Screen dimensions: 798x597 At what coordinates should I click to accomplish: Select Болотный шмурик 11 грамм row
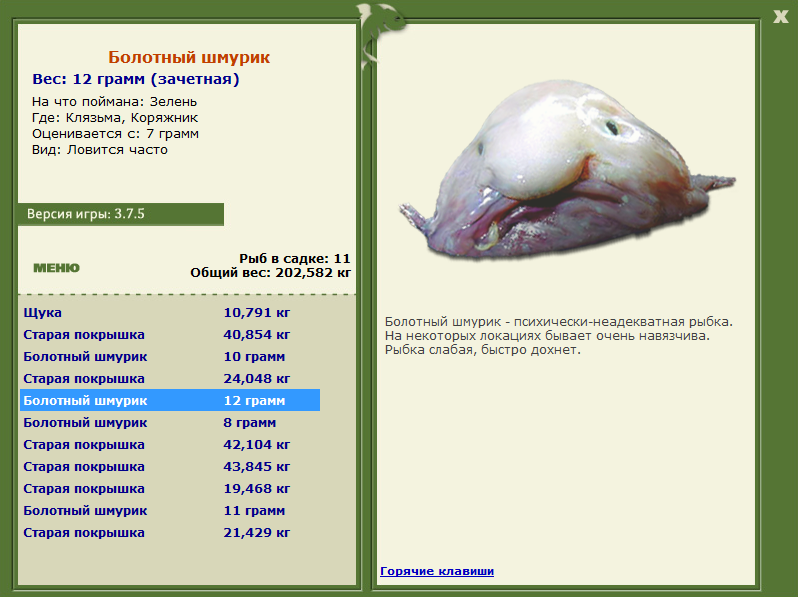click(x=170, y=510)
